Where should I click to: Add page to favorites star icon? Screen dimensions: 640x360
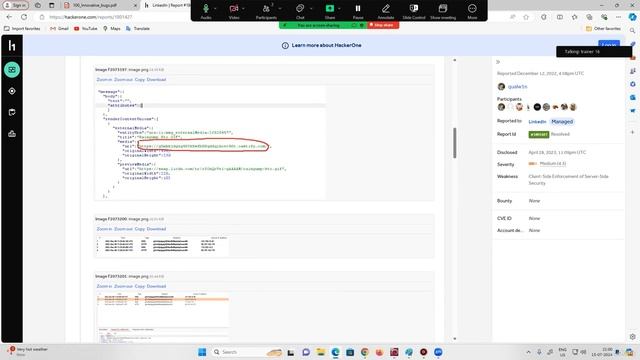coord(526,17)
